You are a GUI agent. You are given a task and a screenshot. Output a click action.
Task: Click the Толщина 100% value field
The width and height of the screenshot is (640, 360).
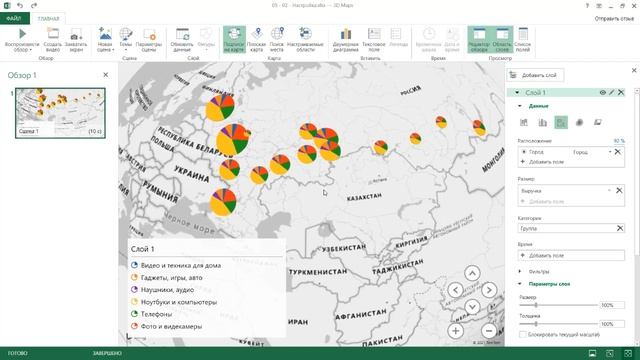pyautogui.click(x=612, y=324)
